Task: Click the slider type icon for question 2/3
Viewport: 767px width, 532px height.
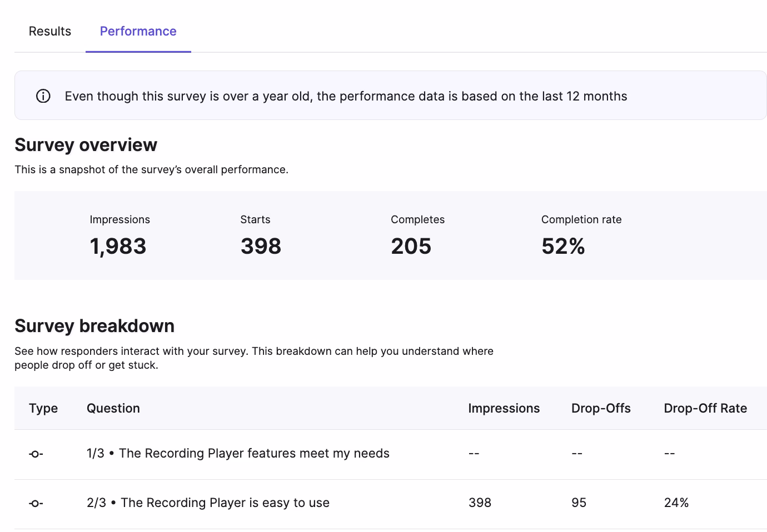Action: (x=36, y=504)
